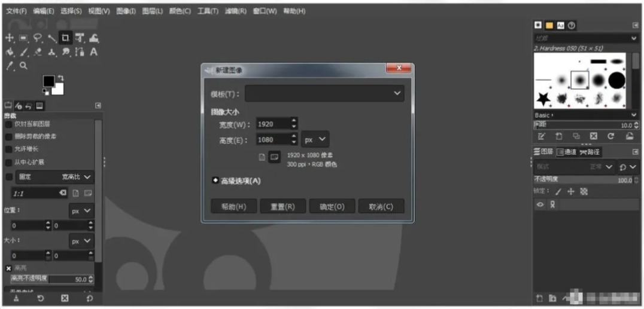Enable the 仅对当前图层 checkbox
This screenshot has width=644, height=309.
click(x=8, y=124)
